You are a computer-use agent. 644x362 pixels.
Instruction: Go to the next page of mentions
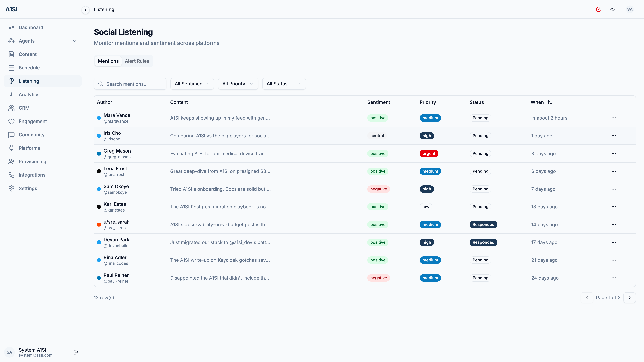(x=629, y=297)
